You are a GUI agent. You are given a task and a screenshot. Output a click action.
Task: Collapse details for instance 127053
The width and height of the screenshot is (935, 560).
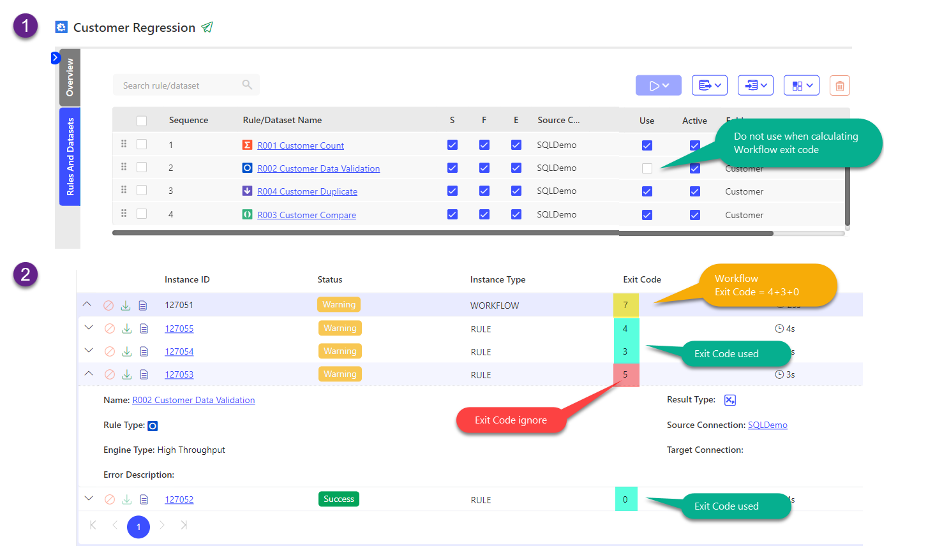click(x=87, y=374)
